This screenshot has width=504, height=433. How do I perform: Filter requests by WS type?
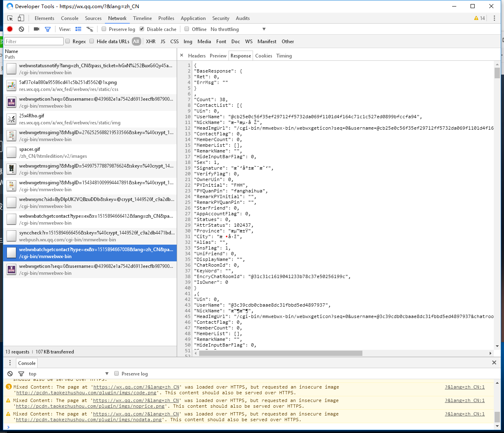[249, 42]
